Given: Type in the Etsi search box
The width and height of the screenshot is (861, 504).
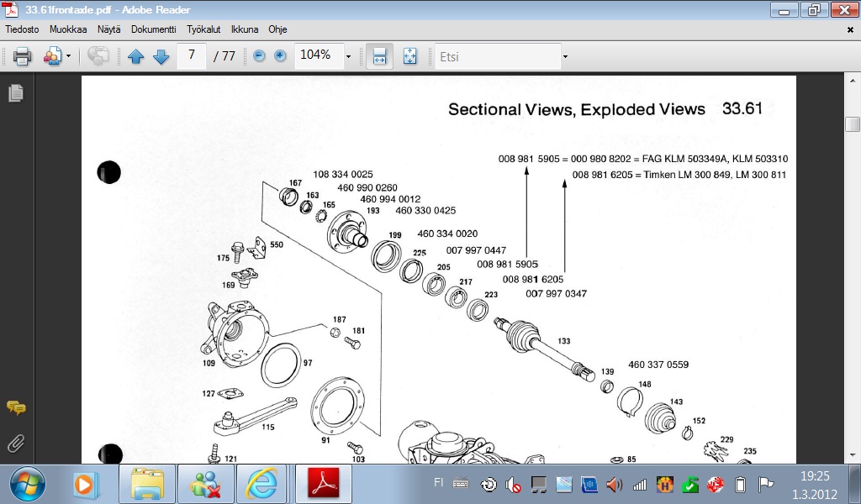Looking at the screenshot, I should [496, 56].
